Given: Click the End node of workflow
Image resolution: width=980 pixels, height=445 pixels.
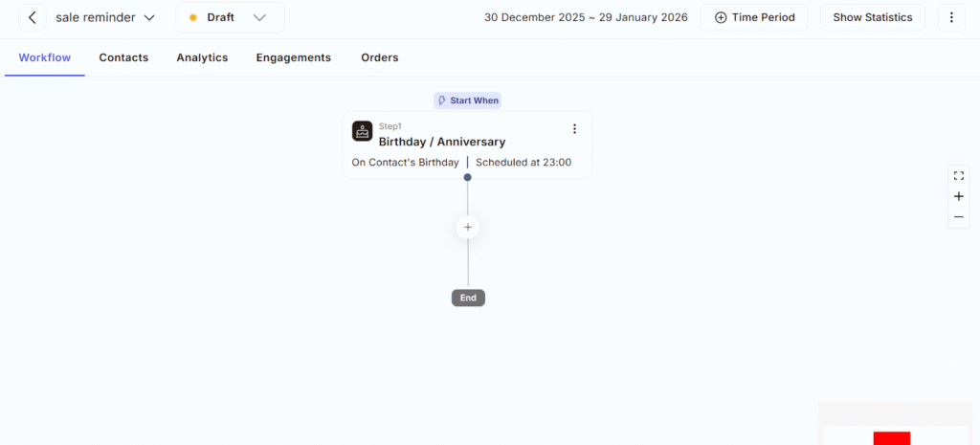Looking at the screenshot, I should click(x=468, y=298).
